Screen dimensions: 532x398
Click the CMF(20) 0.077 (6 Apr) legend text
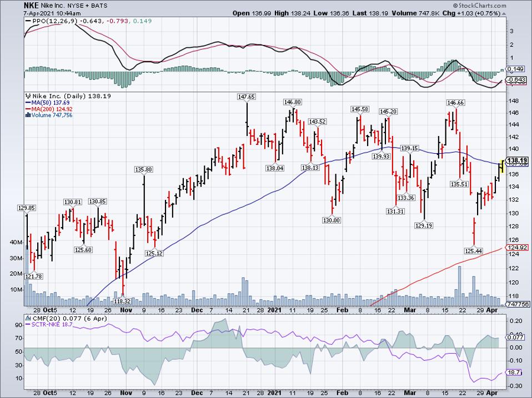69,318
